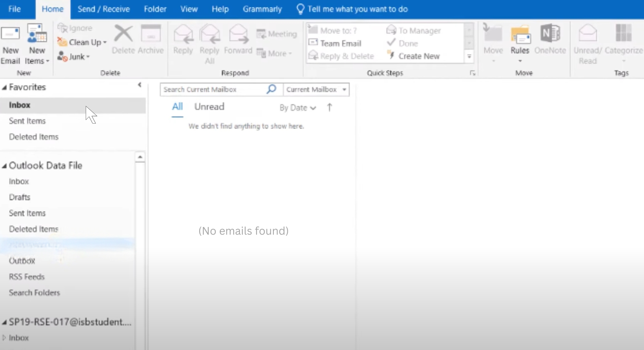This screenshot has height=350, width=644.
Task: Click the folder pane scroll up arrow
Action: click(x=140, y=157)
